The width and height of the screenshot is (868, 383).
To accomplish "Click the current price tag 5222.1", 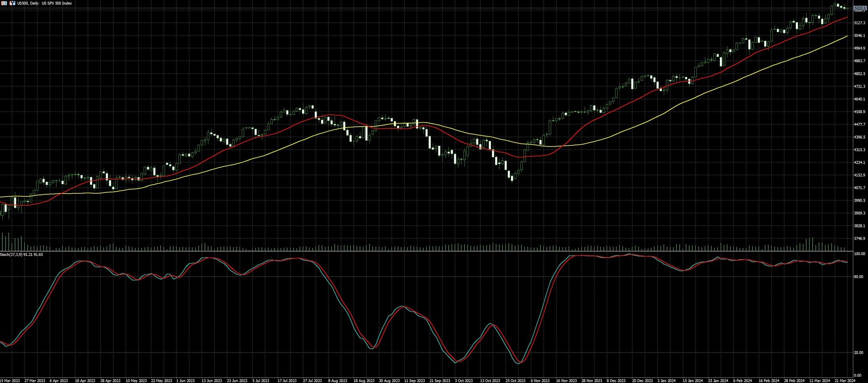I will click(x=860, y=8).
